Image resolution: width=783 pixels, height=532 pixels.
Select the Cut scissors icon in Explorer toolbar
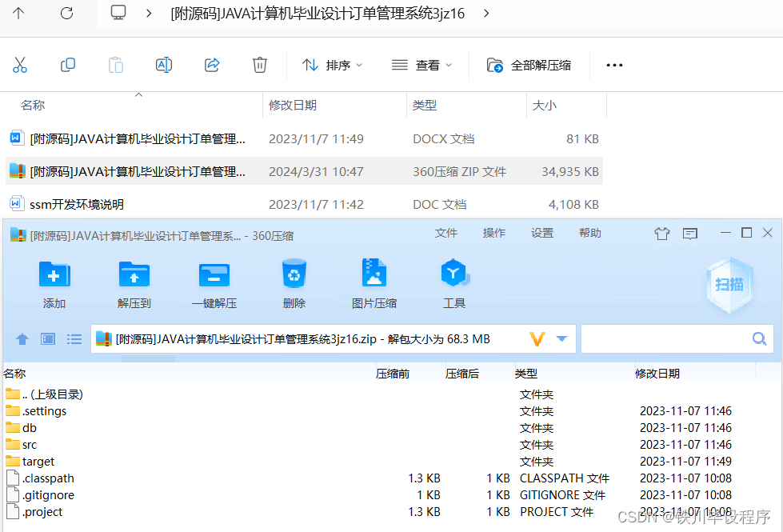point(20,65)
